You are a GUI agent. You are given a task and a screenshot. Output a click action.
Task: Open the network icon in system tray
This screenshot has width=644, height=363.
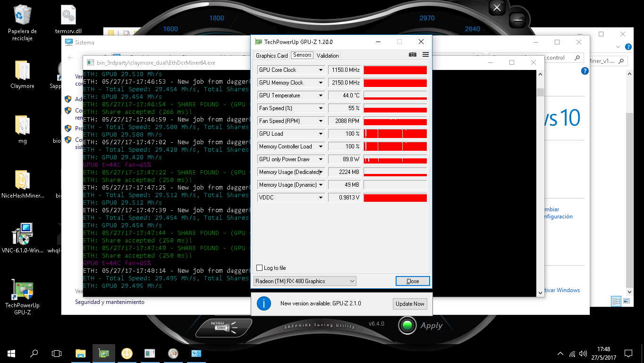573,354
